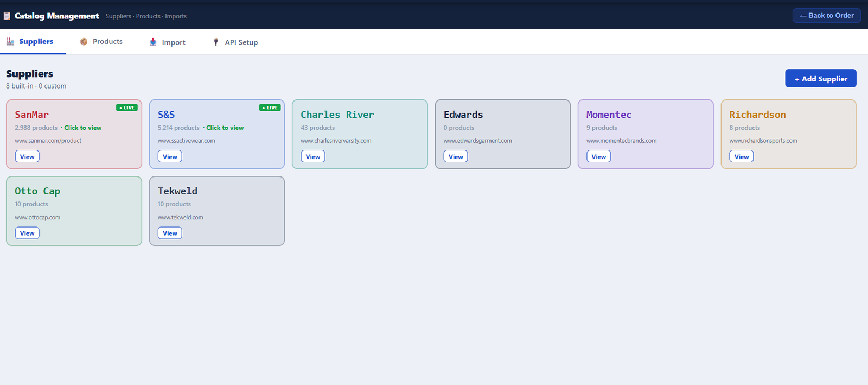Open the API Setup tab
Image resolution: width=868 pixels, height=385 pixels.
click(x=235, y=42)
